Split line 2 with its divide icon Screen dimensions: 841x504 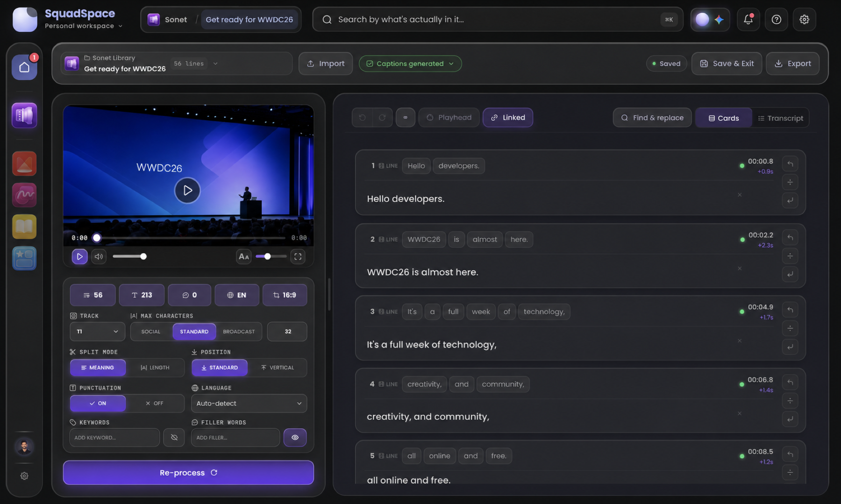[790, 256]
